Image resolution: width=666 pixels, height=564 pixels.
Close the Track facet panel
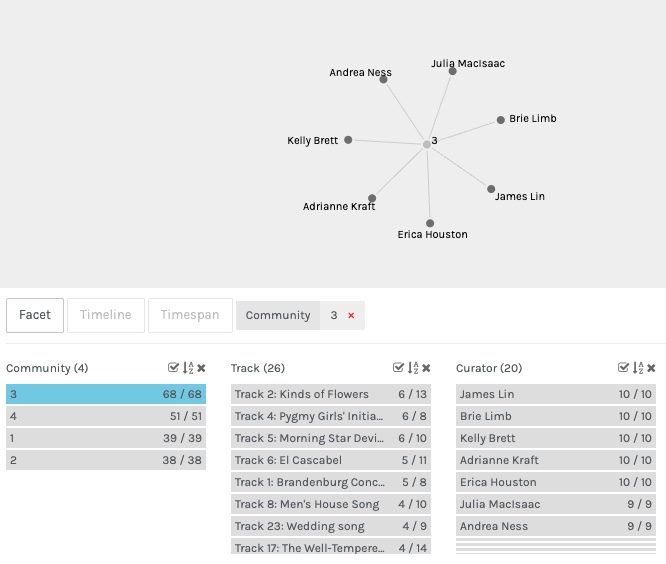426,369
